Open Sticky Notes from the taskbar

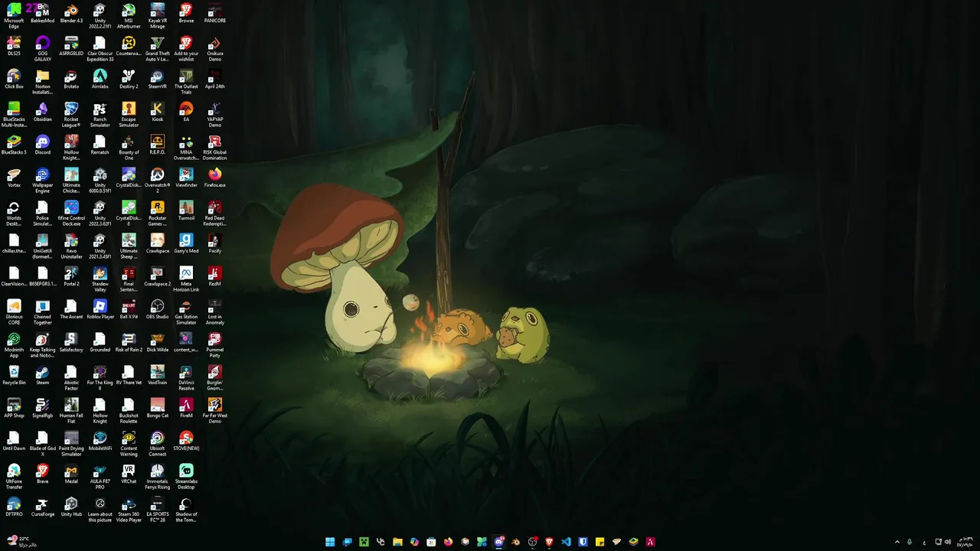pyautogui.click(x=599, y=542)
